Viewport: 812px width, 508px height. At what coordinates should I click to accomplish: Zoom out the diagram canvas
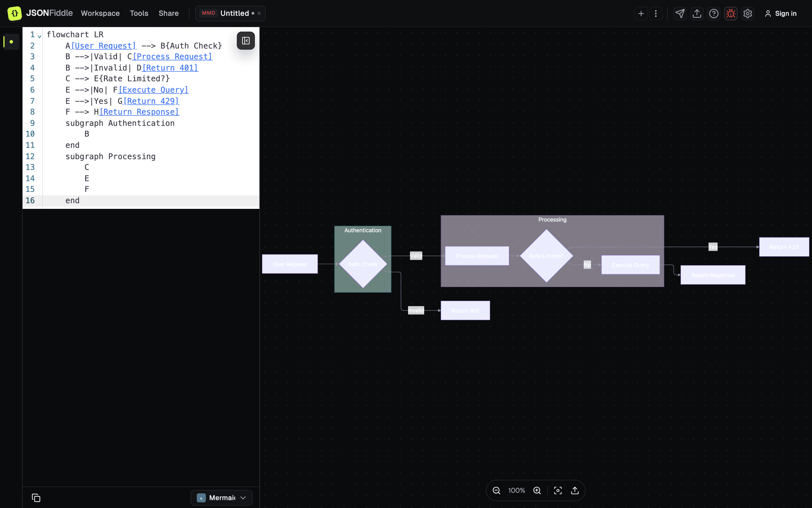tap(496, 491)
